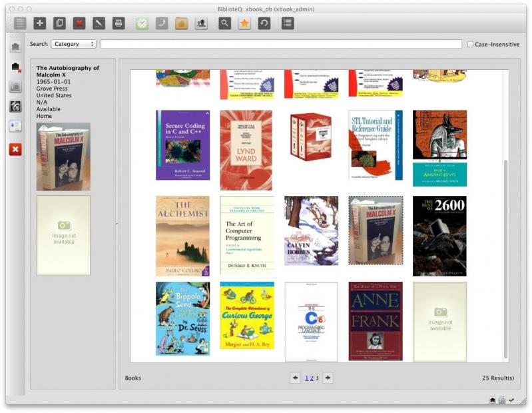Click the circular arrow refresh icon
The image size is (532, 413).
(x=264, y=23)
